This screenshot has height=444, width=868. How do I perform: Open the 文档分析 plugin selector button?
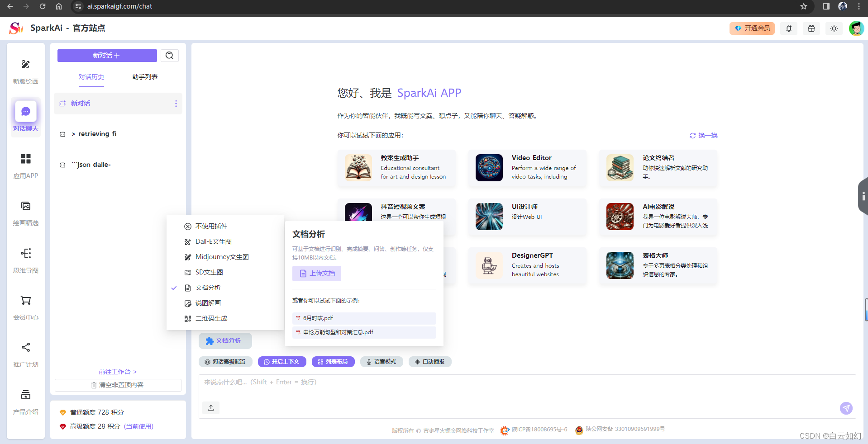point(225,341)
